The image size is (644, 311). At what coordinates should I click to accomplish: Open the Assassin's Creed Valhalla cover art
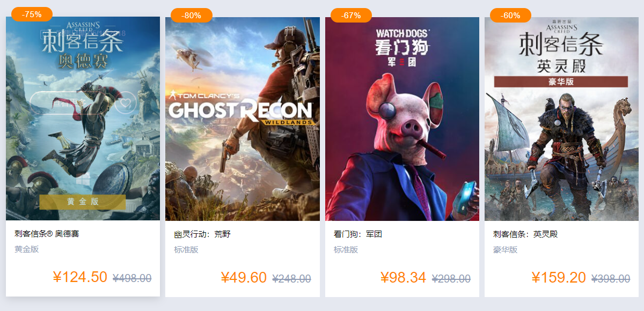pyautogui.click(x=561, y=119)
